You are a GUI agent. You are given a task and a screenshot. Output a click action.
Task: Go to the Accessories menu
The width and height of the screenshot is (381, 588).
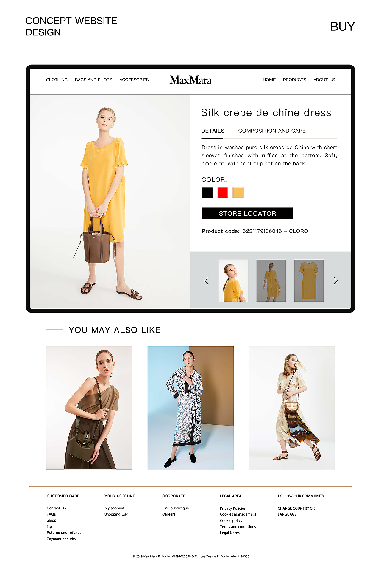[x=134, y=80]
